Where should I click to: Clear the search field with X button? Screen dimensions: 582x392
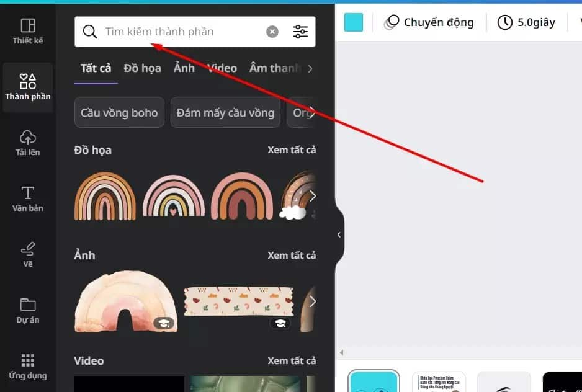[272, 32]
